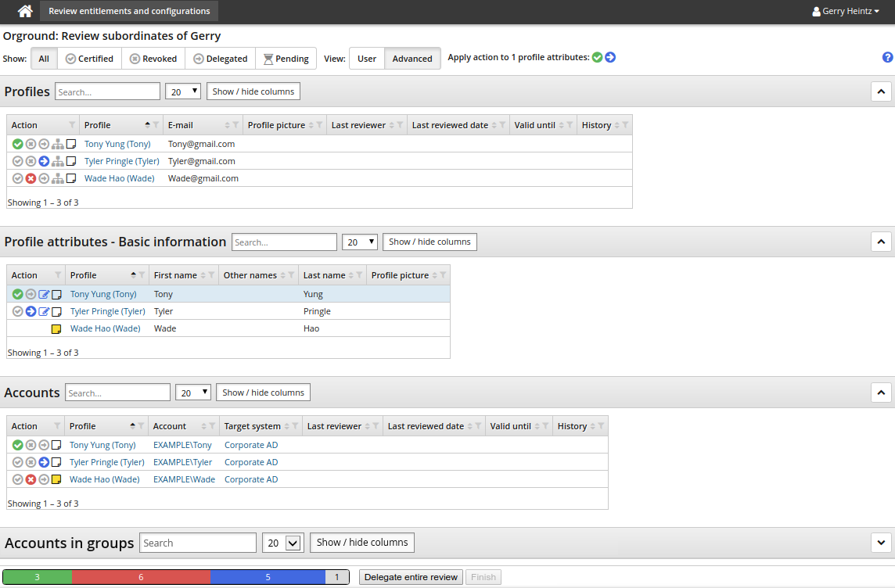This screenshot has height=588, width=895.
Task: Show only Pending items
Action: pos(286,59)
